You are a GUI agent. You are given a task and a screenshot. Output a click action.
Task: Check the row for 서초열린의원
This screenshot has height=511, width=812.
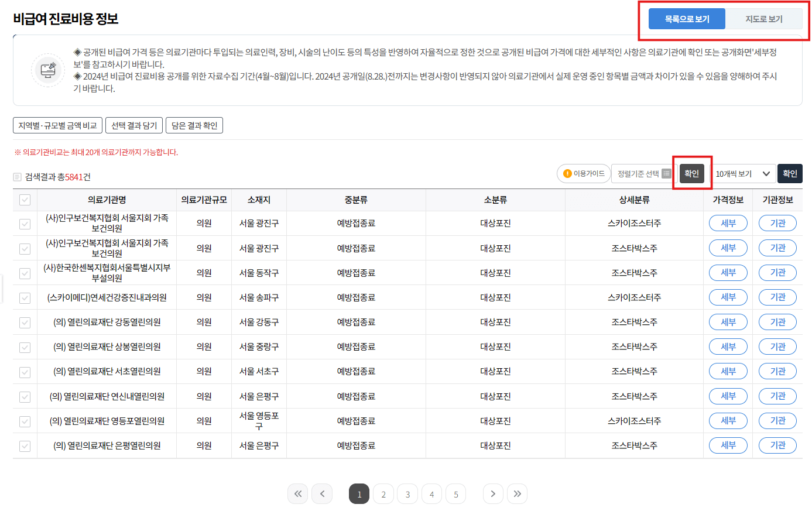coord(24,371)
